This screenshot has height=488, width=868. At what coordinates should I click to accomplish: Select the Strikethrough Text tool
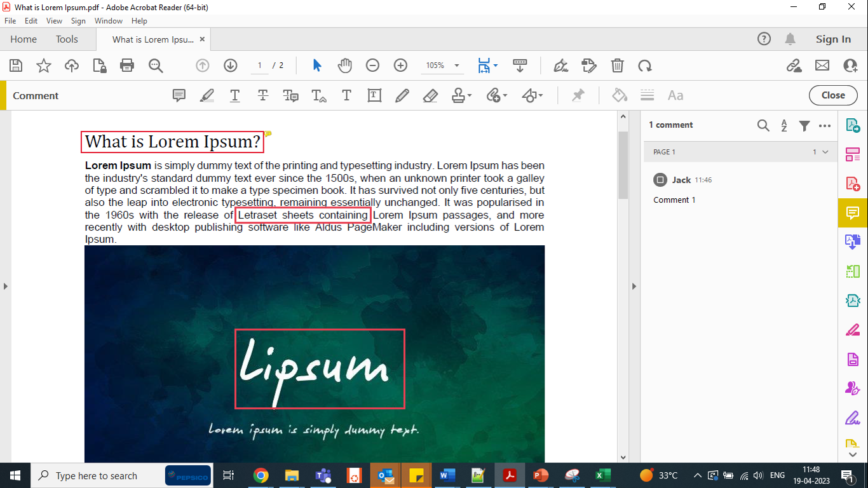point(262,95)
